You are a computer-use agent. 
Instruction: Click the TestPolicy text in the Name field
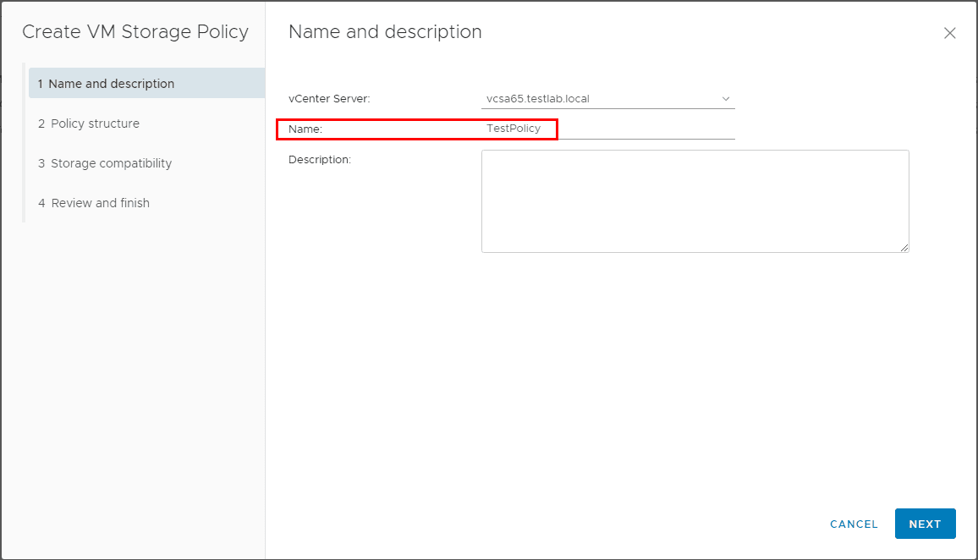514,129
